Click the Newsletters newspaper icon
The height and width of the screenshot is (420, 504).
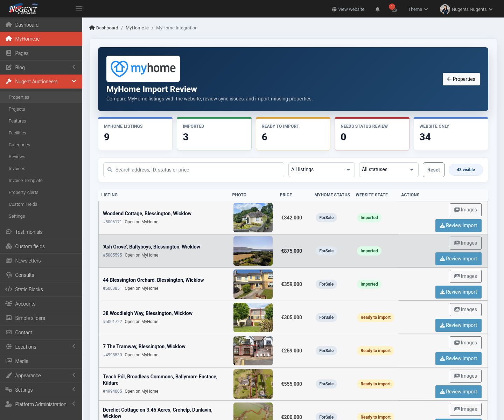click(x=9, y=261)
